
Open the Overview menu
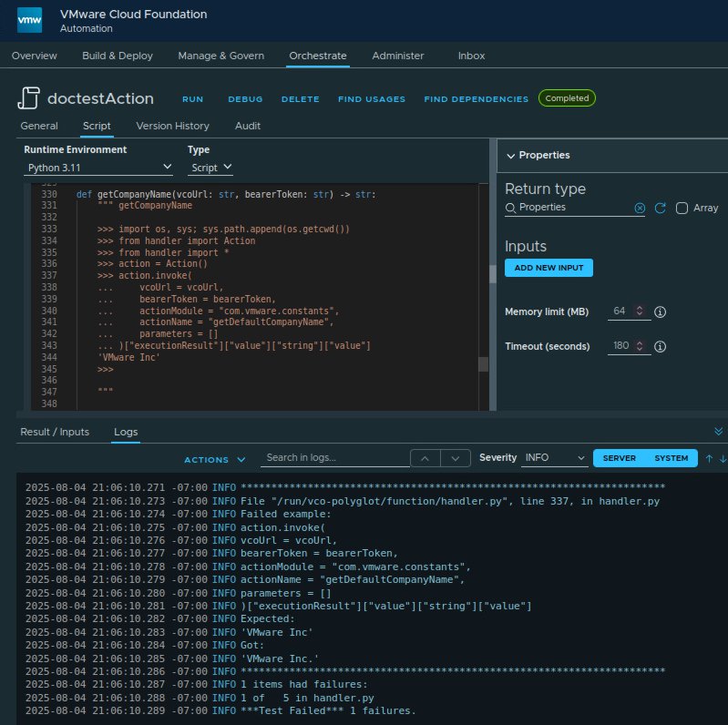[x=35, y=56]
